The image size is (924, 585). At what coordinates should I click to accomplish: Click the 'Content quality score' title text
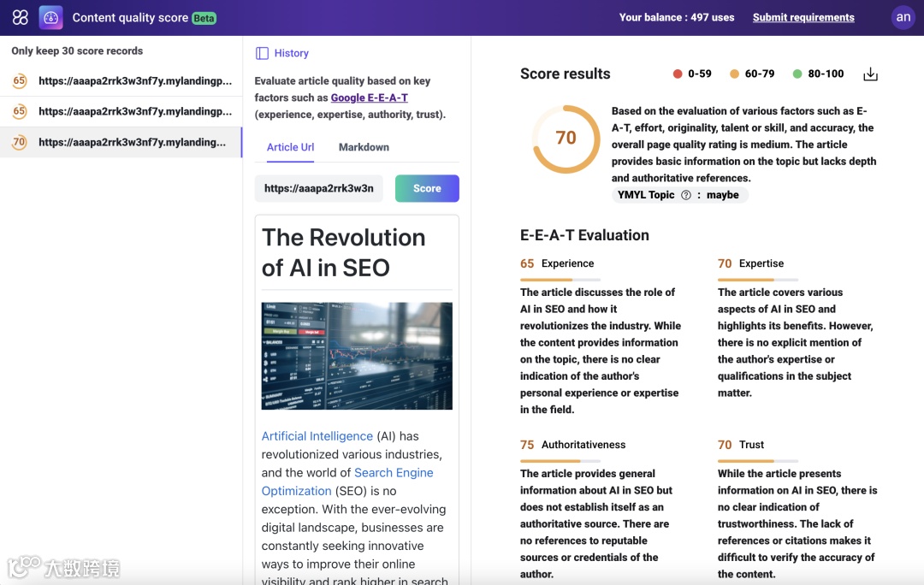click(130, 18)
